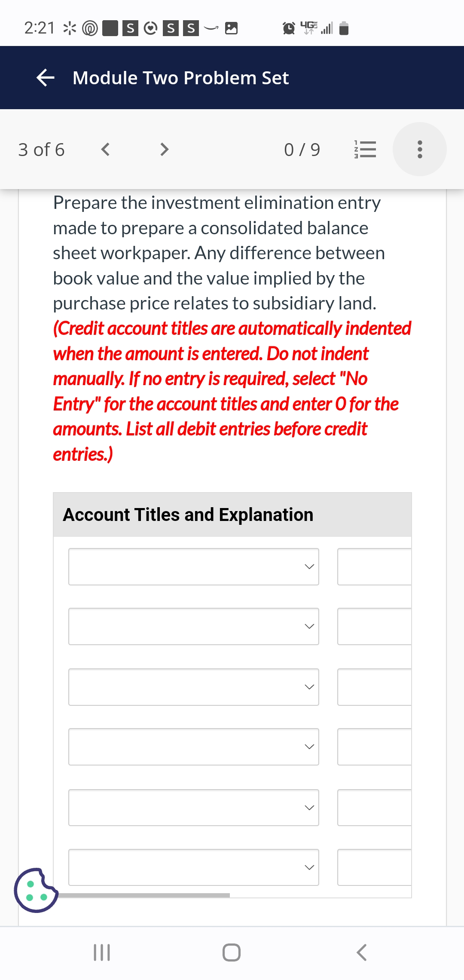Screen dimensions: 464x980
Task: Open the three-dot overflow menu
Action: 419,149
